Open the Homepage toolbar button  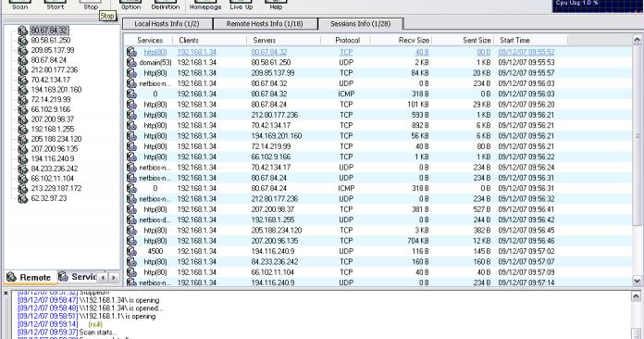[x=204, y=6]
